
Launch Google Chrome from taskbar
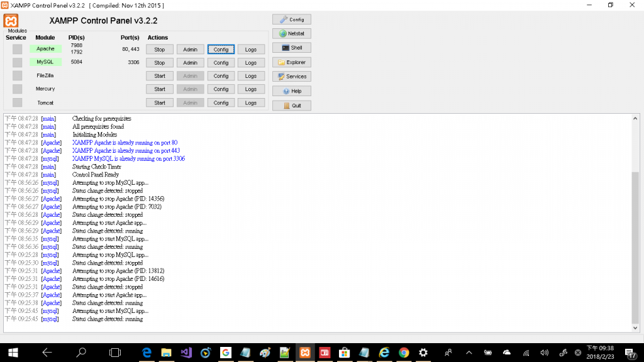coord(404,353)
